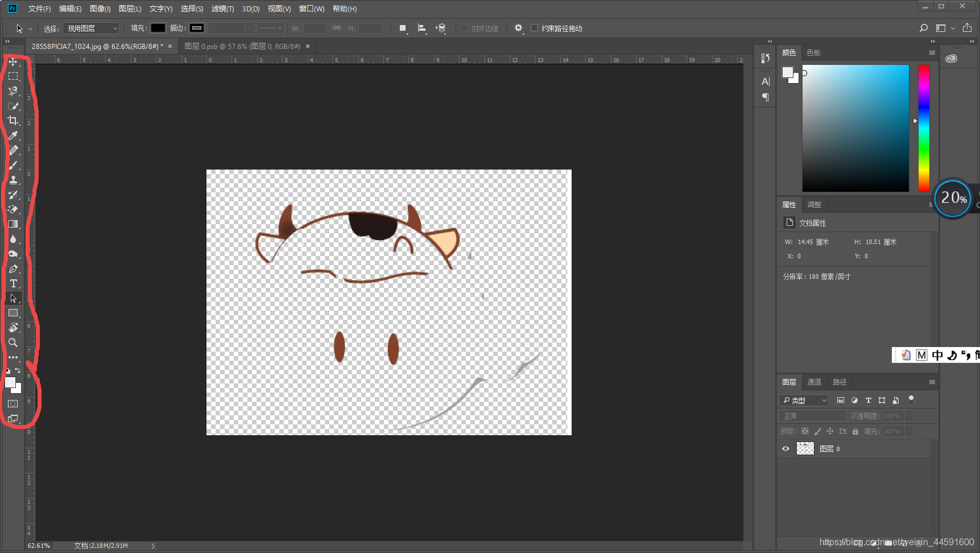Select the Rectangle shape tool
The height and width of the screenshot is (553, 980).
(x=13, y=313)
